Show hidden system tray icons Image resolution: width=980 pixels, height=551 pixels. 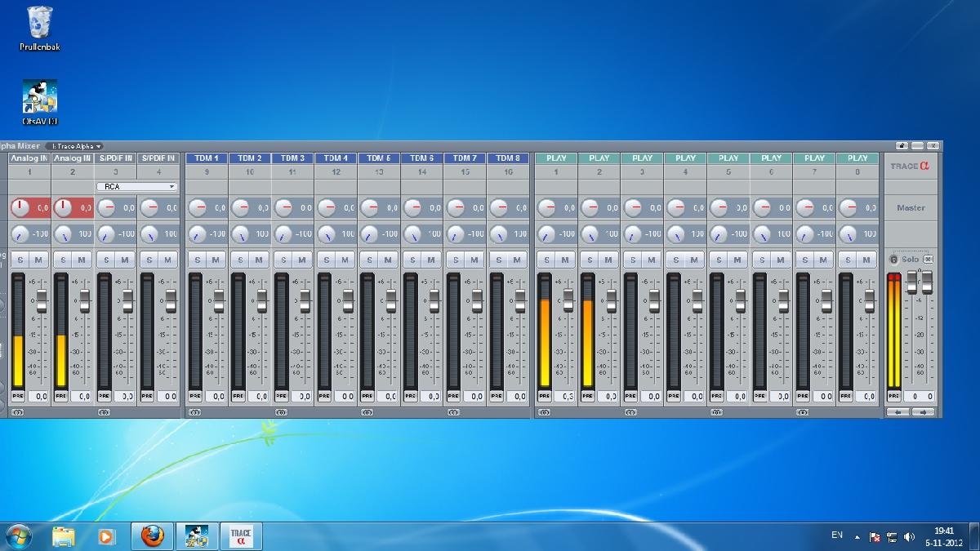pyautogui.click(x=857, y=537)
